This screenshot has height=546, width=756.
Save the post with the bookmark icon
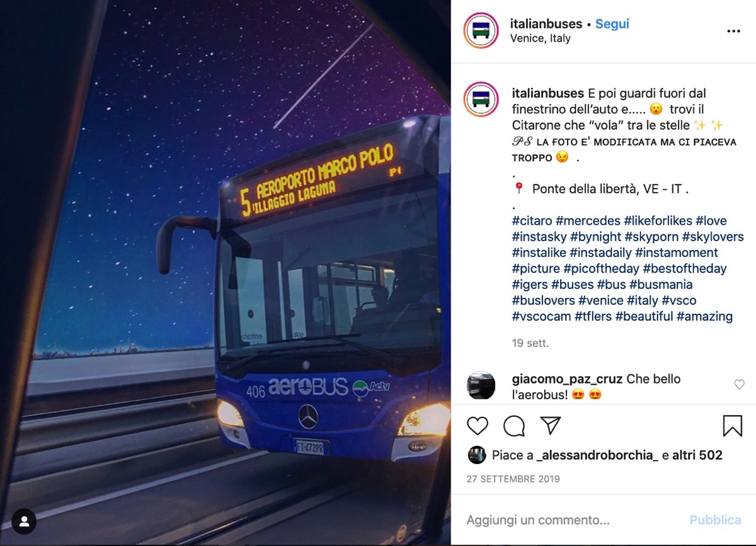[732, 426]
